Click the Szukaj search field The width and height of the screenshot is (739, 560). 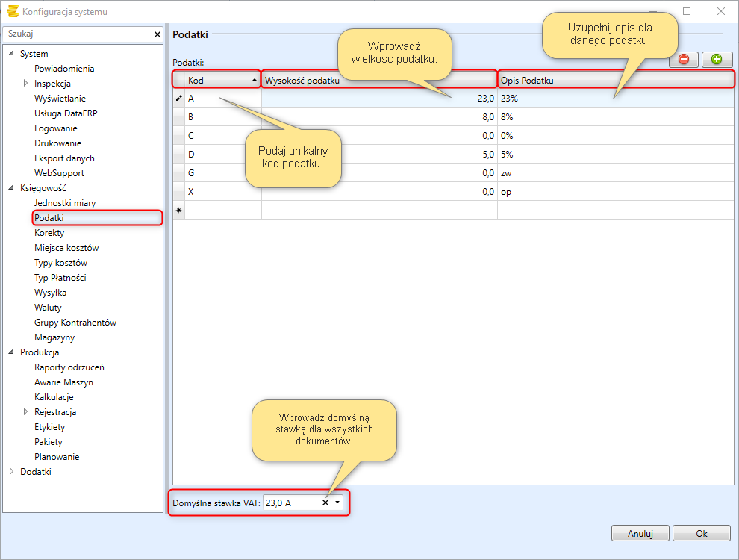click(75, 34)
